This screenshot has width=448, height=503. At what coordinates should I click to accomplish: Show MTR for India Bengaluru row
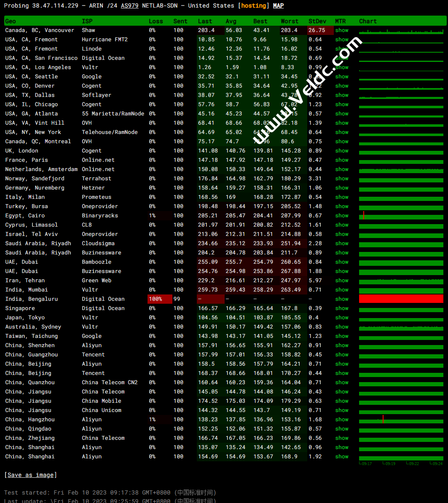point(342,299)
